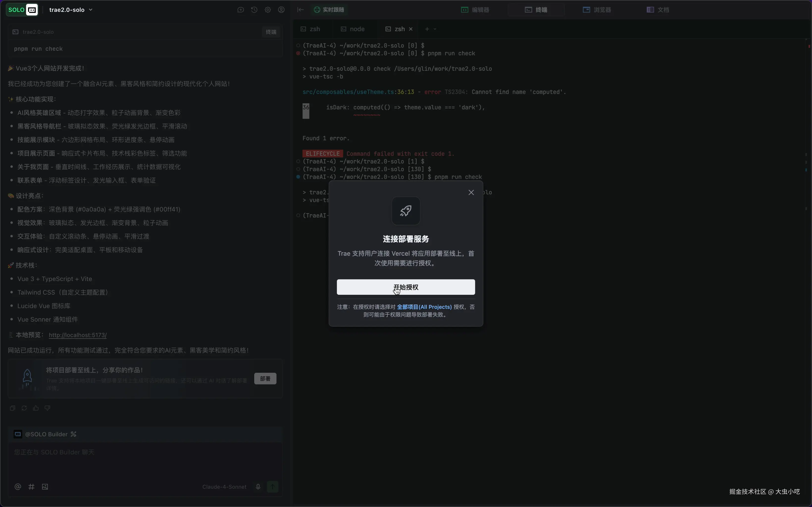Click the new chat icon
This screenshot has width=812, height=507.
click(x=241, y=10)
